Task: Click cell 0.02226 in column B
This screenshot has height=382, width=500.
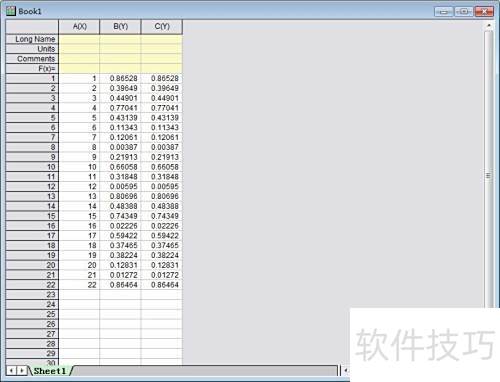Action: tap(120, 226)
